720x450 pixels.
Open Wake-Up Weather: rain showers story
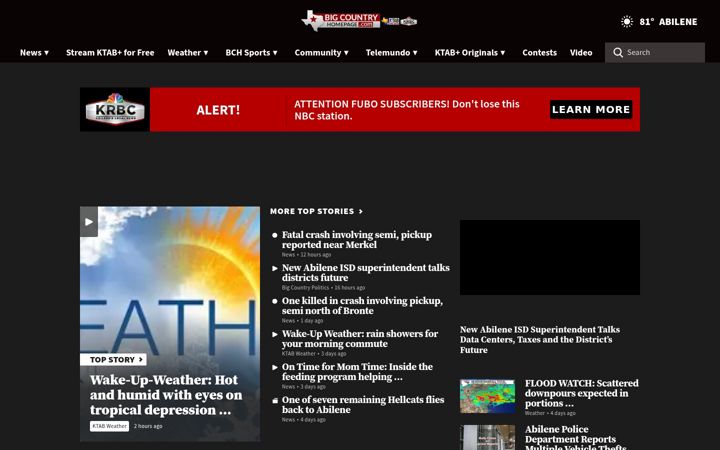[x=360, y=339]
